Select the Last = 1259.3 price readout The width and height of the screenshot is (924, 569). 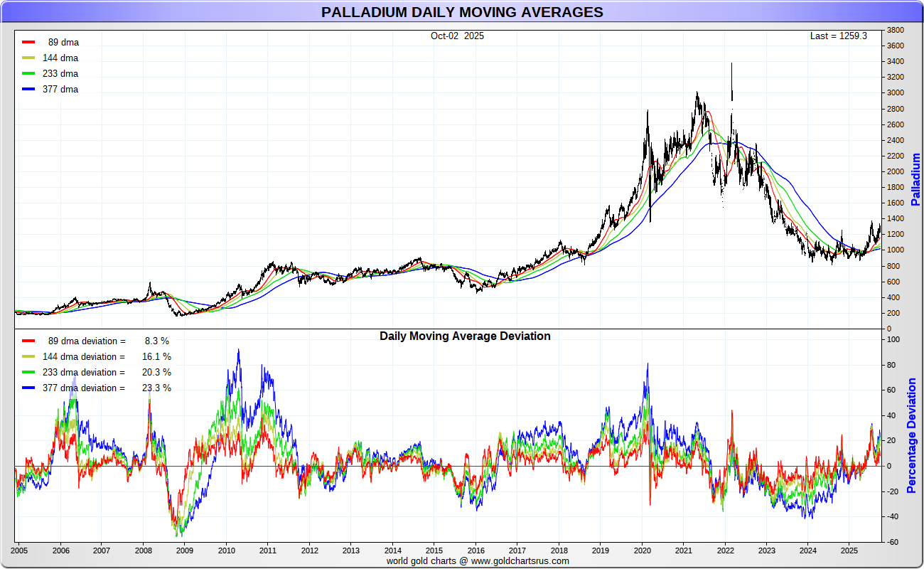click(838, 36)
